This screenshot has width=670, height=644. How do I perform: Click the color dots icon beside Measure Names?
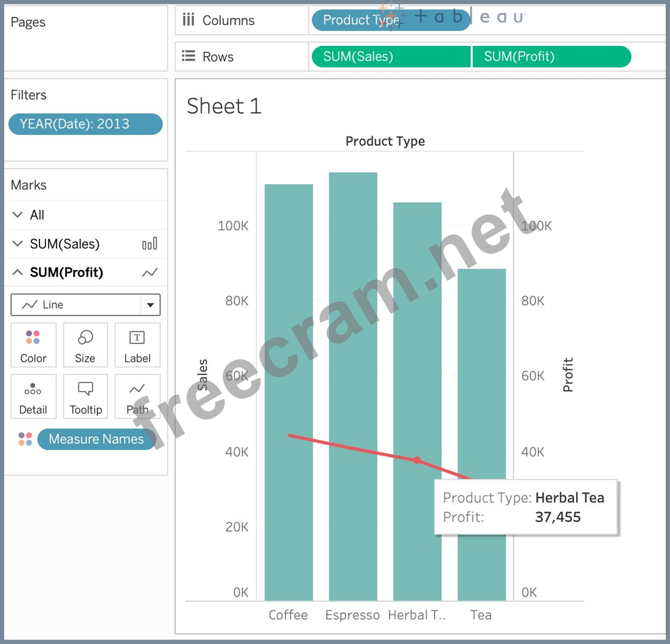(25, 439)
